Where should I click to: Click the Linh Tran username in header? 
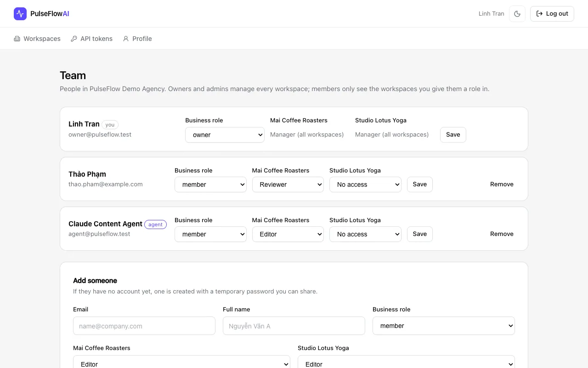point(492,14)
